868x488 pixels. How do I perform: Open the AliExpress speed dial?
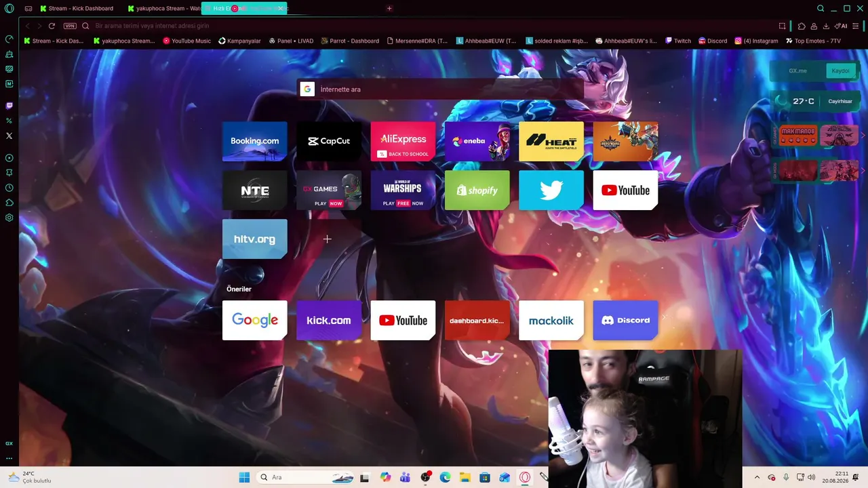(403, 142)
